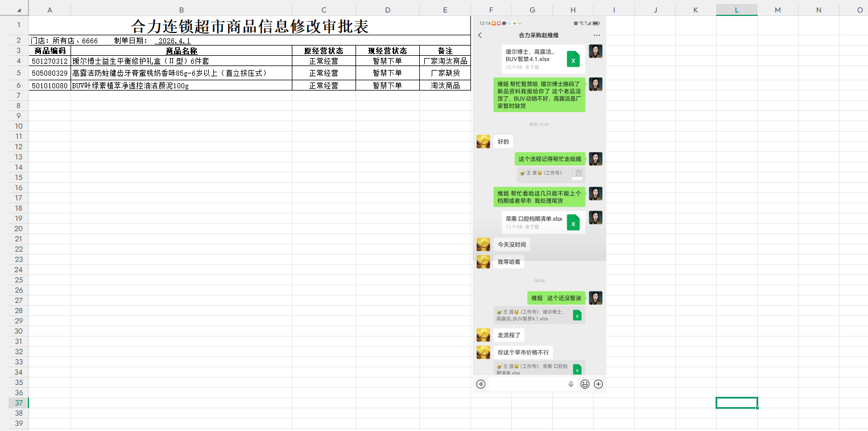Tap the plus icon for more chat attachments

(598, 384)
